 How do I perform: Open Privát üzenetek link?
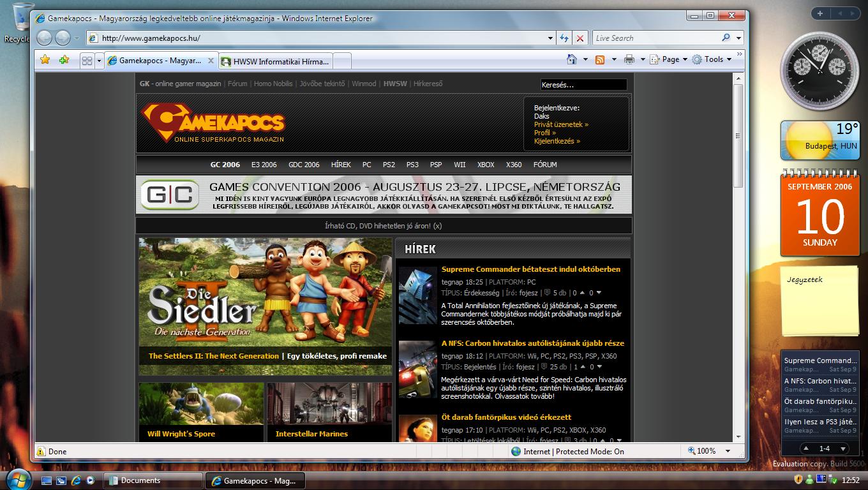(561, 124)
